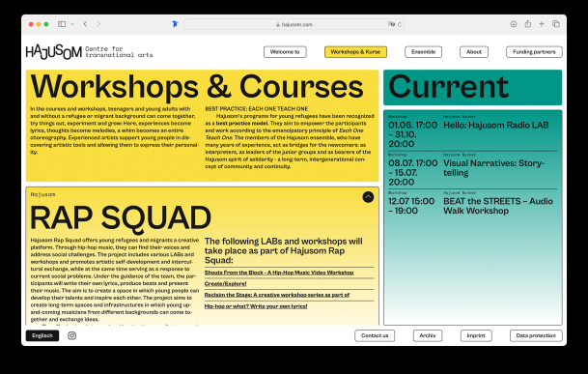The width and height of the screenshot is (588, 374).
Task: Toggle Safari sidebar icon
Action: (62, 24)
